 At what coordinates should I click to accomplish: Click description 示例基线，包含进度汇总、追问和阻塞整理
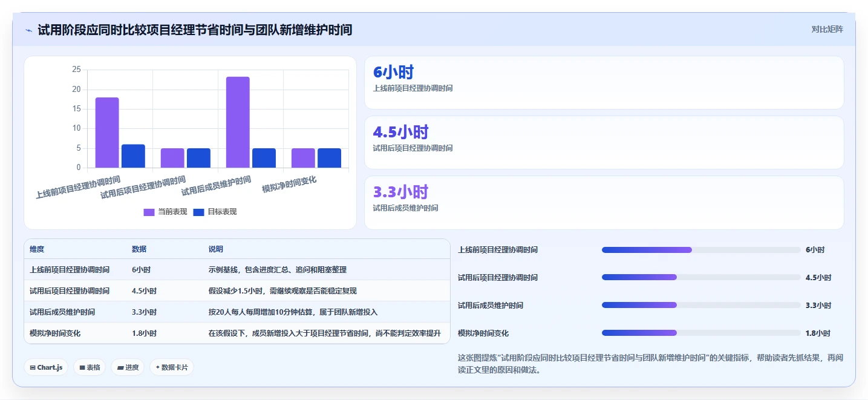pyautogui.click(x=278, y=270)
